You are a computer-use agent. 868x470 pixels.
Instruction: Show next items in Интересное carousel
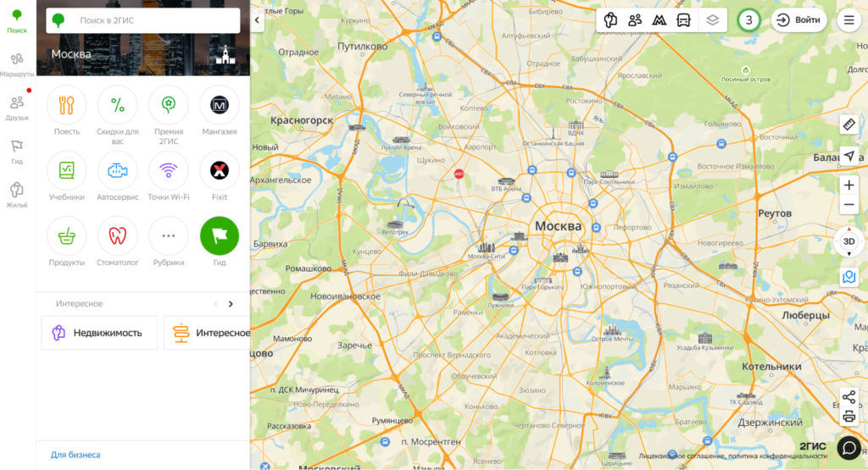(231, 304)
